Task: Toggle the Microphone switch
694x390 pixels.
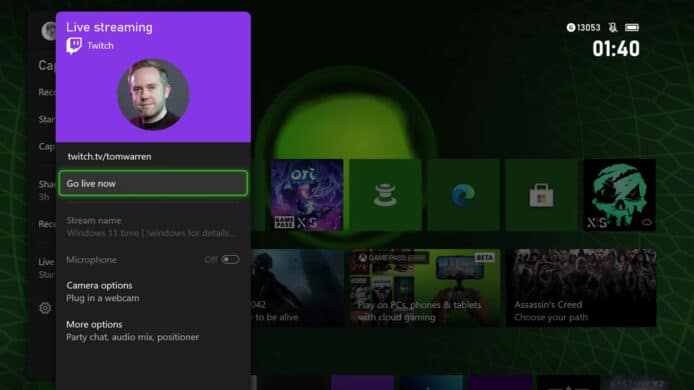Action: (x=230, y=259)
